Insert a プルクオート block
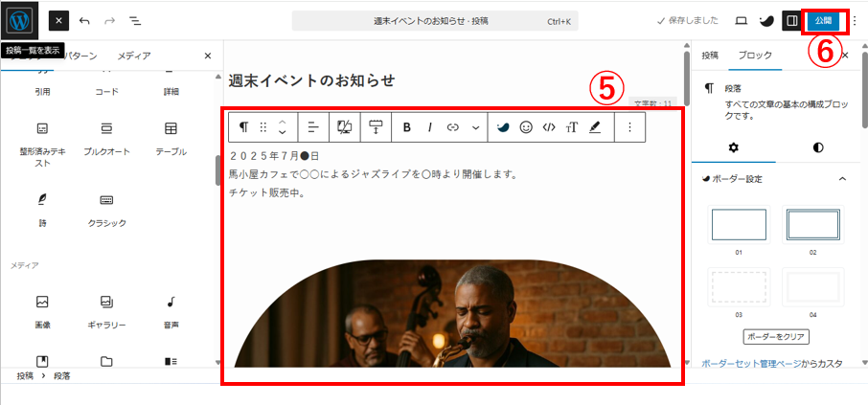The height and width of the screenshot is (405, 868). 107,139
